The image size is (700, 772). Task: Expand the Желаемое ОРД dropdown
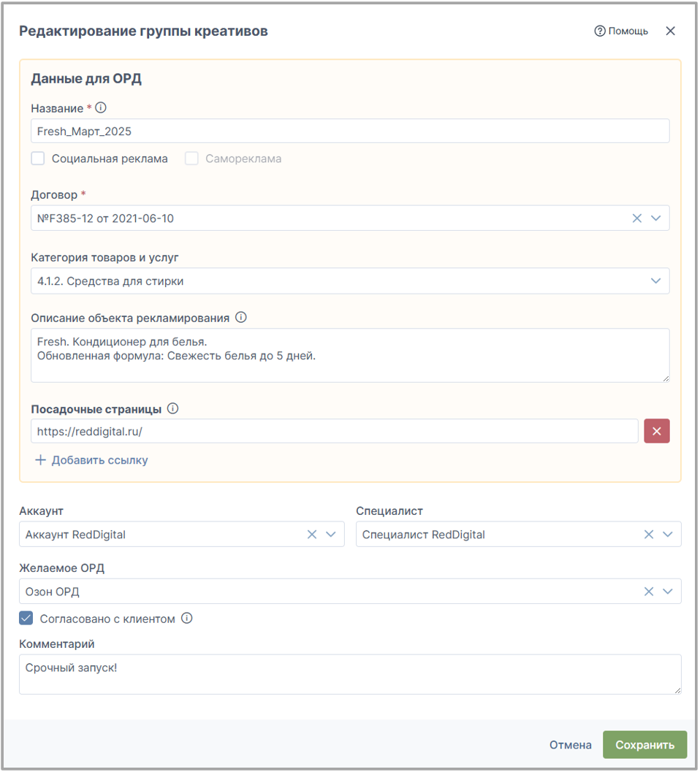pyautogui.click(x=668, y=592)
